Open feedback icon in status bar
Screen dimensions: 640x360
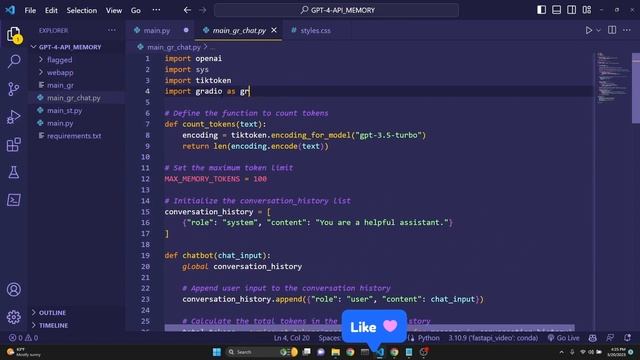[610, 338]
